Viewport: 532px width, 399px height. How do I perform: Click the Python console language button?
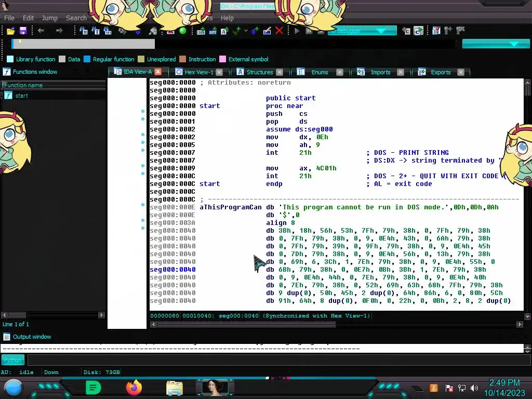point(13,360)
